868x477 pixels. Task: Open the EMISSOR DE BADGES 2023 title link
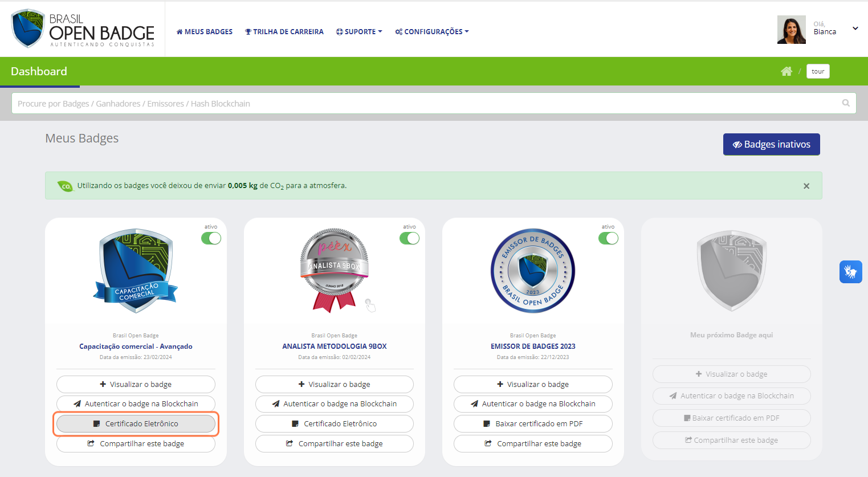[x=533, y=346]
